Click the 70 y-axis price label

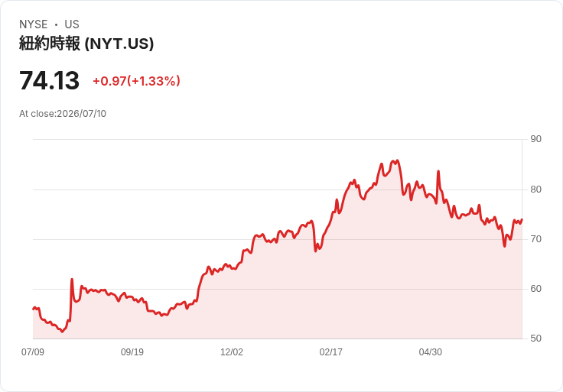535,239
